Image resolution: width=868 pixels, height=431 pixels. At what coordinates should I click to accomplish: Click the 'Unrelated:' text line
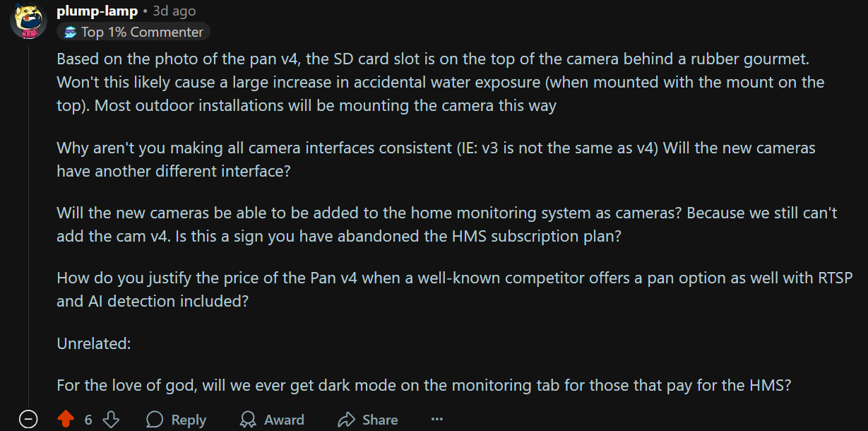point(94,343)
